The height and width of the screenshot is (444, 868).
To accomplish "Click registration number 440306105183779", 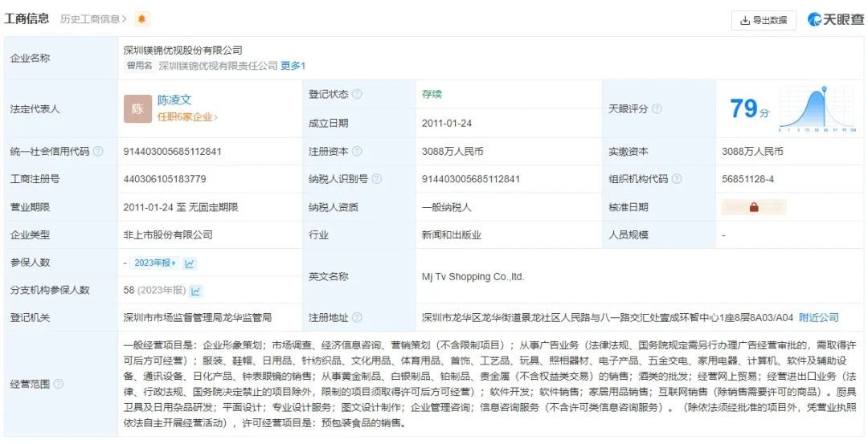I will click(165, 178).
